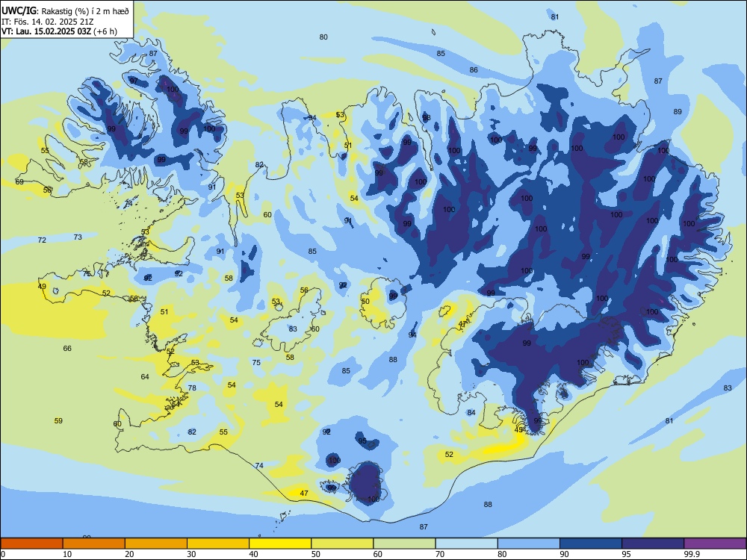Image resolution: width=747 pixels, height=560 pixels.
Task: Click the humidity value '50' on Hofsjökull
Action: pyautogui.click(x=365, y=302)
